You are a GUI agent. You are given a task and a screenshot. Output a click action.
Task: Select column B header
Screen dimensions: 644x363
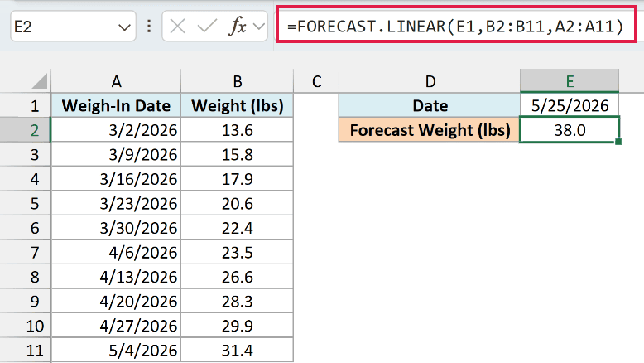click(x=237, y=81)
